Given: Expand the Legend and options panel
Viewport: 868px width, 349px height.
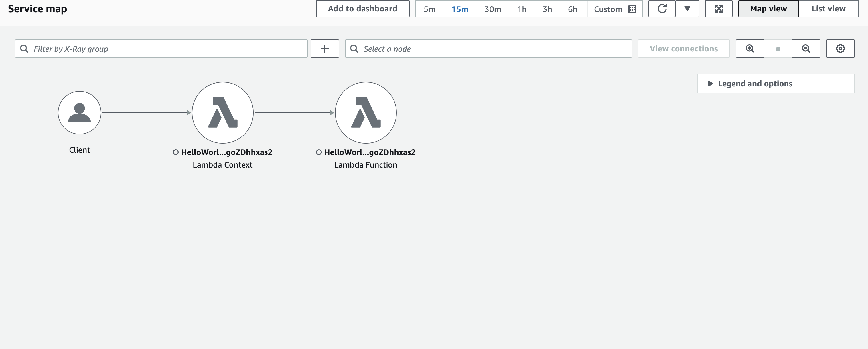Looking at the screenshot, I should pyautogui.click(x=755, y=84).
